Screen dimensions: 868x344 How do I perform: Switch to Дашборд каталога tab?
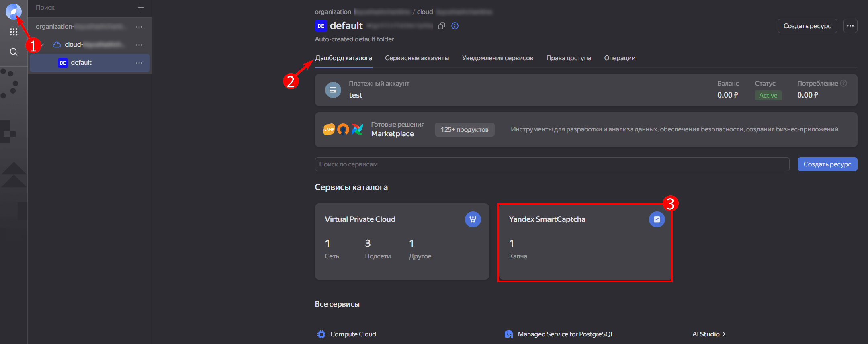tap(344, 58)
